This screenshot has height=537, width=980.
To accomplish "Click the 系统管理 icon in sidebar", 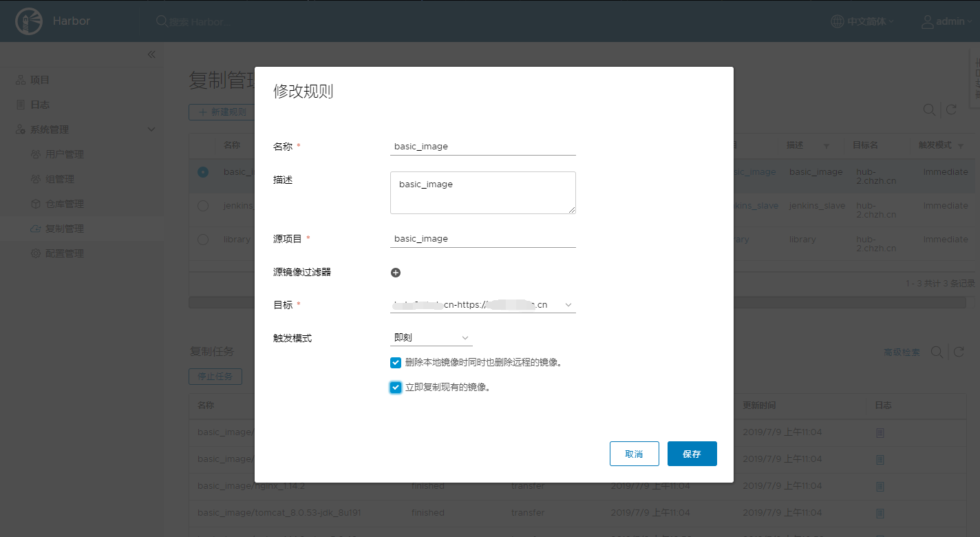I will pos(21,129).
